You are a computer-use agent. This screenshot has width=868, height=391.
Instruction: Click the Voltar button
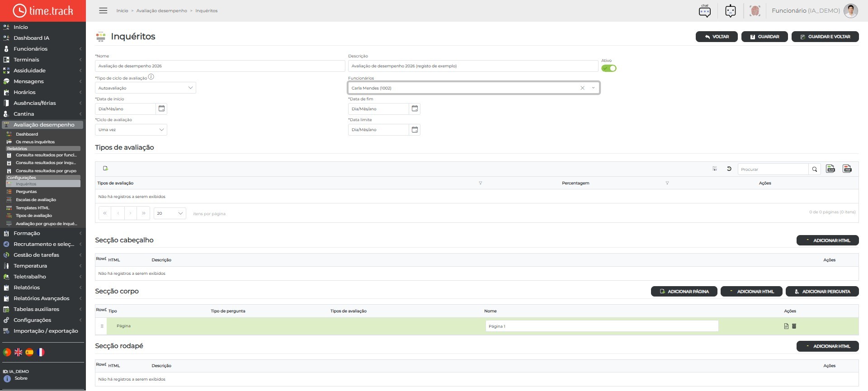pyautogui.click(x=717, y=37)
